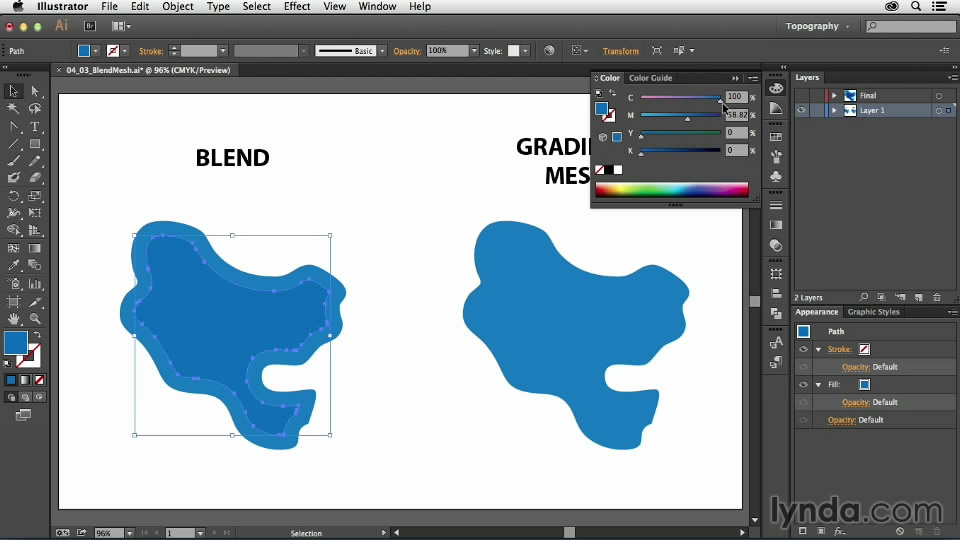This screenshot has width=960, height=540.
Task: Click the Transform link in control bar
Action: pyautogui.click(x=620, y=51)
